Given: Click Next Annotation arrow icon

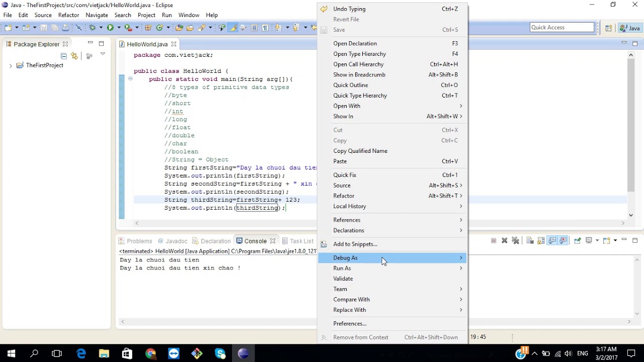Looking at the screenshot, I should pyautogui.click(x=278, y=28).
